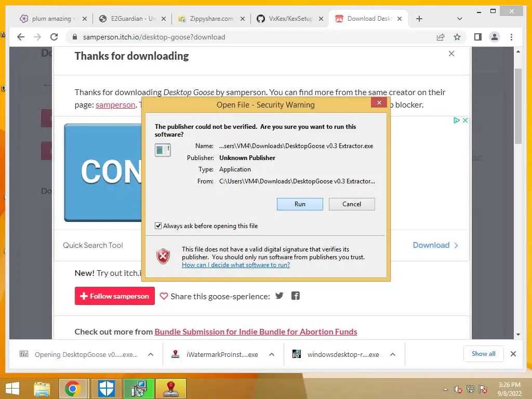Close the VxKex/KexSetup tab
The image size is (532, 399).
[321, 19]
